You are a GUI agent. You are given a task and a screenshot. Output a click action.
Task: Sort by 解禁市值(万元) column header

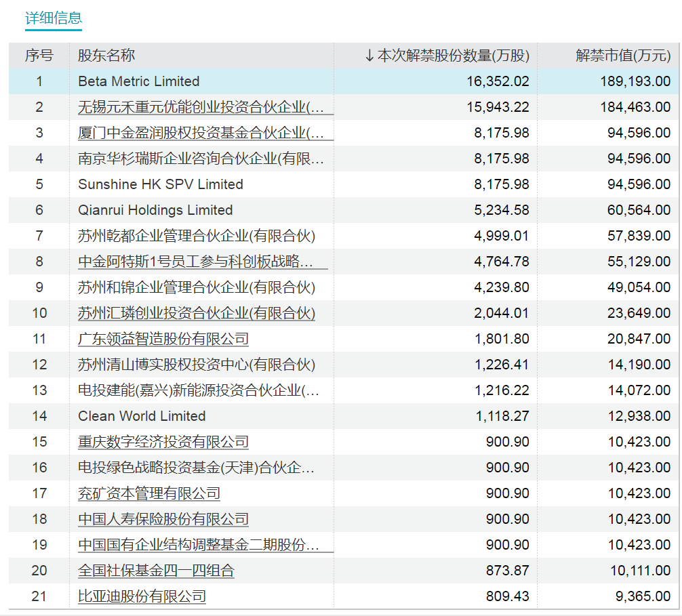pyautogui.click(x=623, y=56)
